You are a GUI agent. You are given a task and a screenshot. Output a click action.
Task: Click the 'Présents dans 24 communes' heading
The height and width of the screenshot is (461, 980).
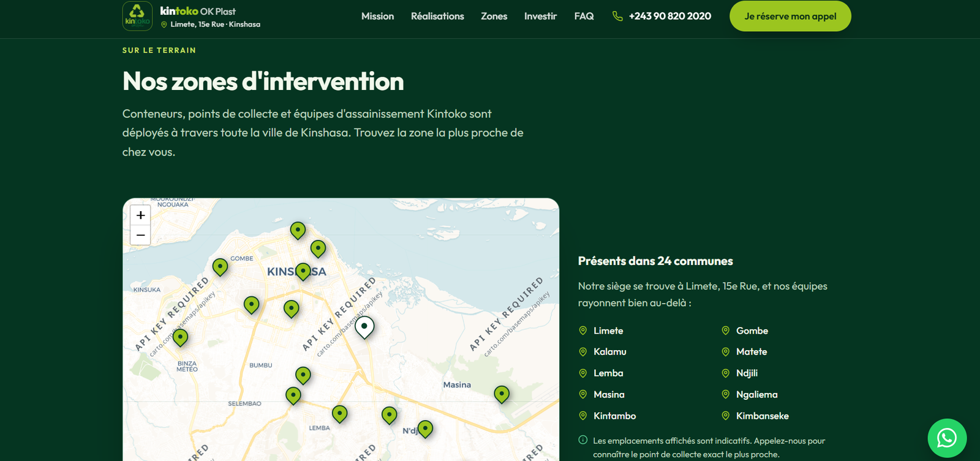[655, 261]
